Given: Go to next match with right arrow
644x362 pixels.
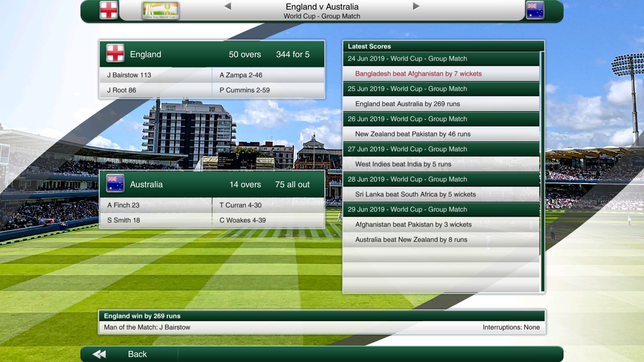Looking at the screenshot, I should (x=416, y=6).
